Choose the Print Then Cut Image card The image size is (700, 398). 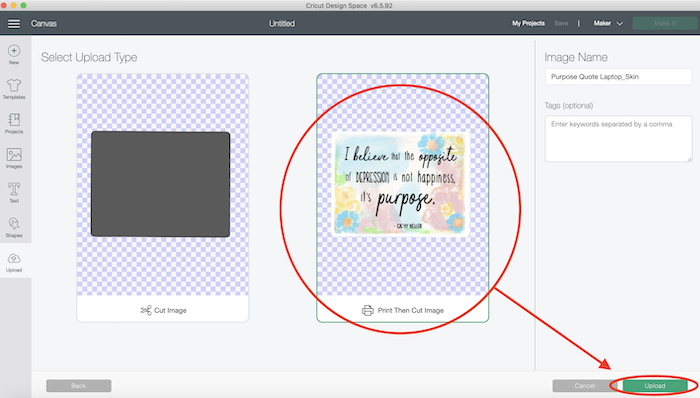(x=403, y=198)
